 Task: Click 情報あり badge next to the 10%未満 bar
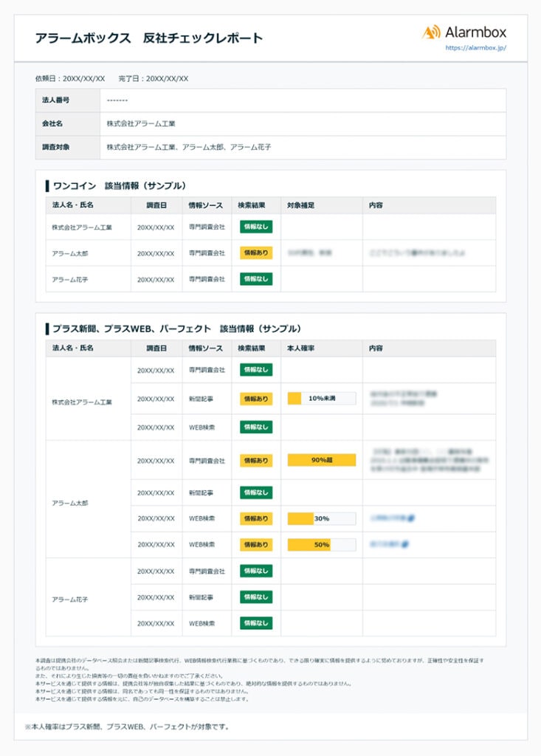[255, 399]
